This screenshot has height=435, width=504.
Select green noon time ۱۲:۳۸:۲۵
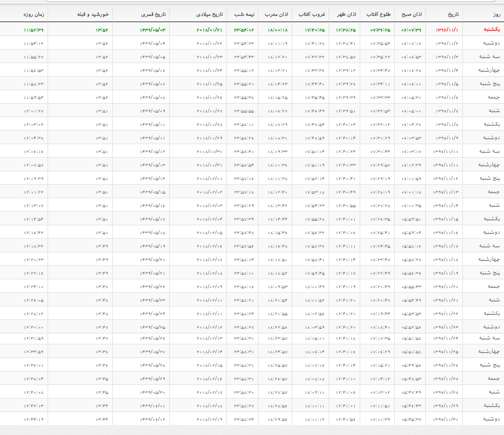coord(346,30)
